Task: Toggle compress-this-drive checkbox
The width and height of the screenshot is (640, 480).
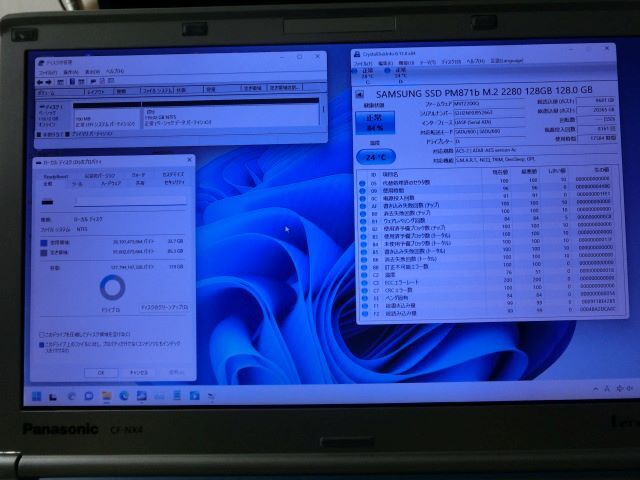Action: [42, 335]
